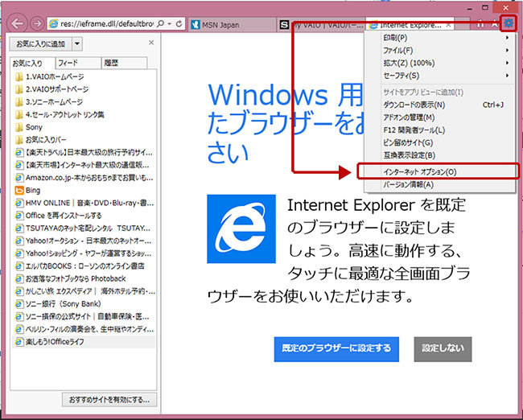This screenshot has width=523, height=420.
Task: Click the Home icon in the toolbar
Action: 480,23
